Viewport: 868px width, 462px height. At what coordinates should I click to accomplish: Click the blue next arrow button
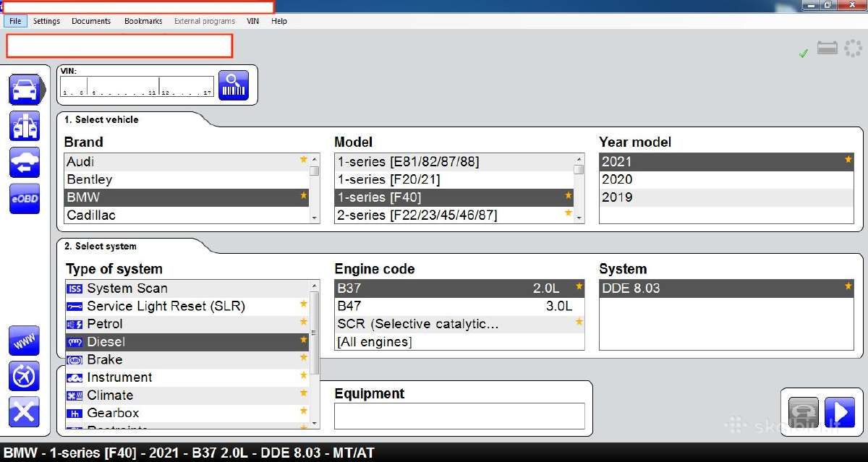click(x=839, y=412)
